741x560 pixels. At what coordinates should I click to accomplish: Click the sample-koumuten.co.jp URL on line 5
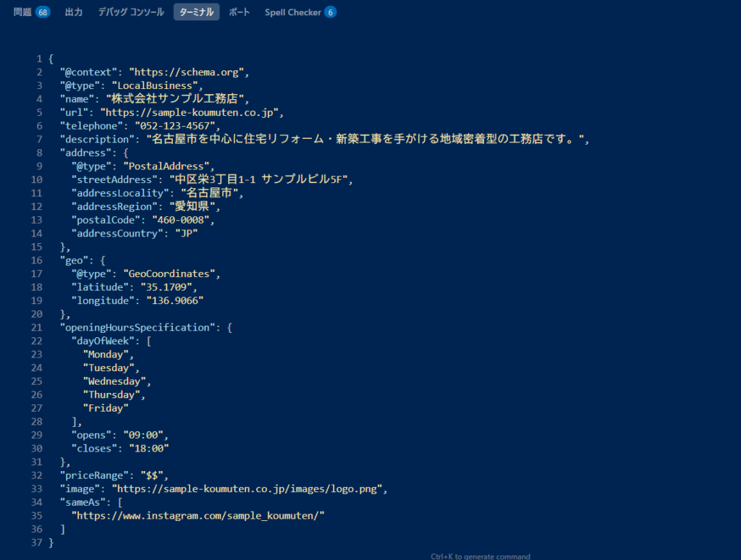coord(191,112)
